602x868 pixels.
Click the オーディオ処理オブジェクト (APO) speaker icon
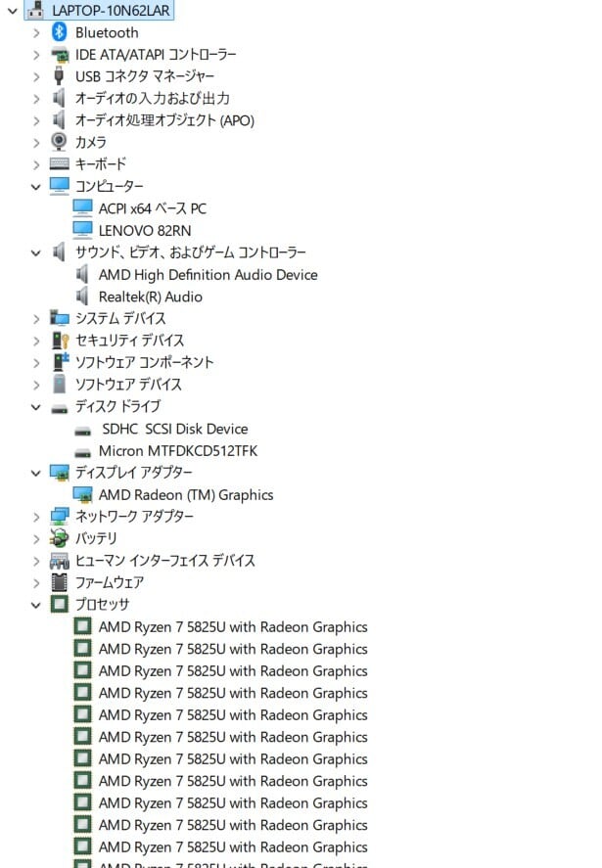[59, 120]
